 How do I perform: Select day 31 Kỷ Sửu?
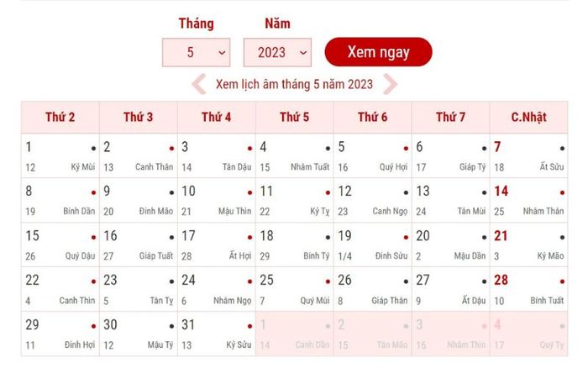pos(217,334)
